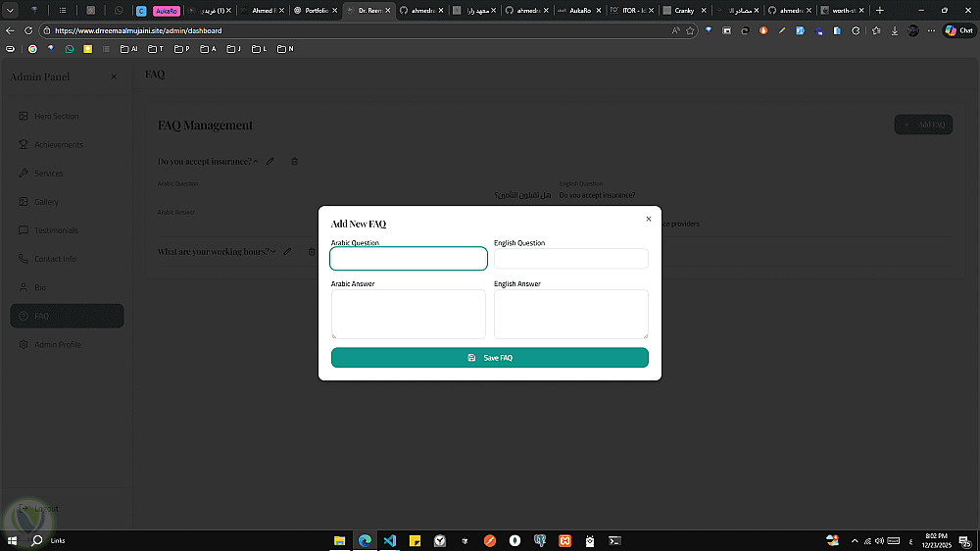The width and height of the screenshot is (980, 551).
Task: Focus the English Question input field
Action: point(570,258)
